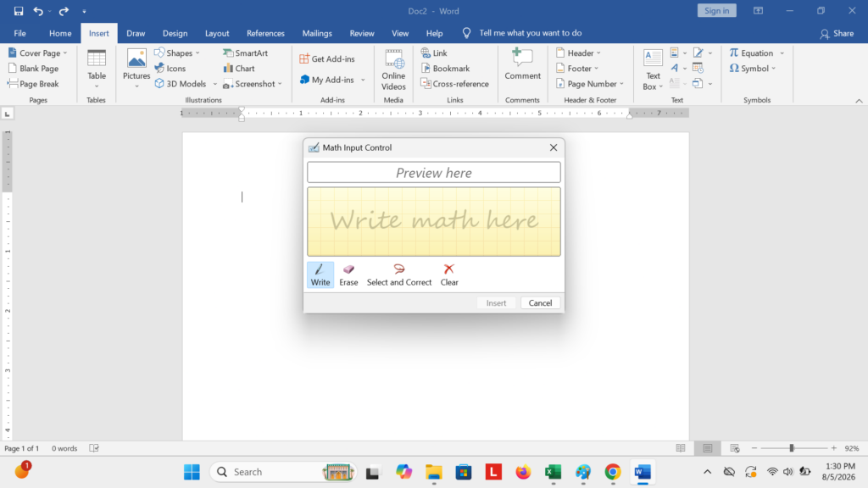Image resolution: width=868 pixels, height=488 pixels.
Task: Open the Table dropdown
Action: coord(97,69)
